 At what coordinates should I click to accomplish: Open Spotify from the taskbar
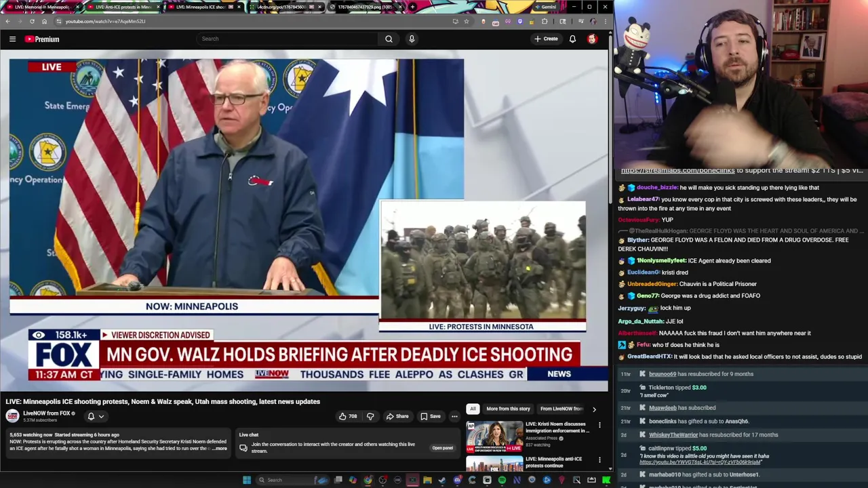pyautogui.click(x=502, y=480)
